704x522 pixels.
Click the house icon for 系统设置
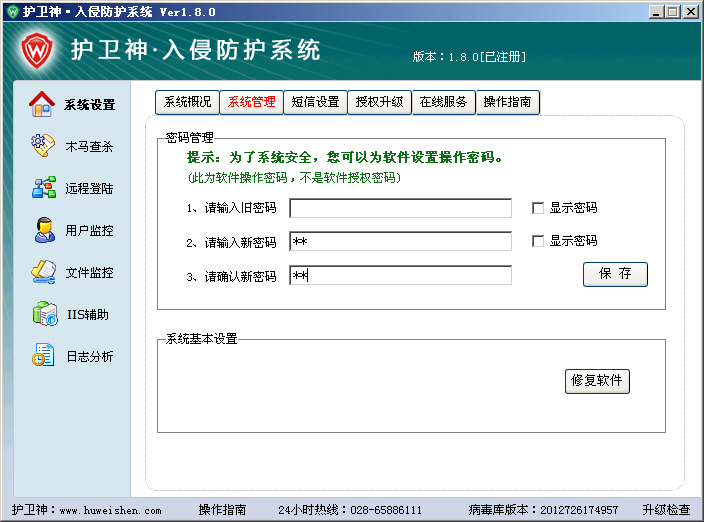coord(43,104)
